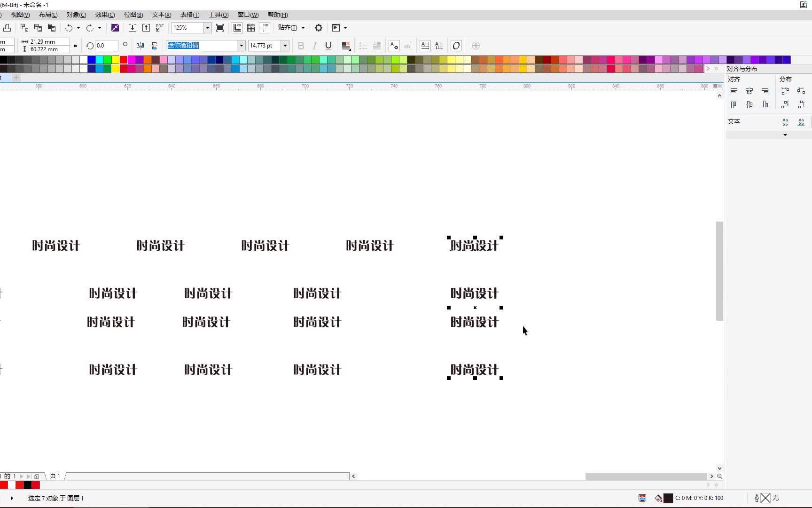The width and height of the screenshot is (812, 508).
Task: Open the Text properties icon
Action: (394, 46)
